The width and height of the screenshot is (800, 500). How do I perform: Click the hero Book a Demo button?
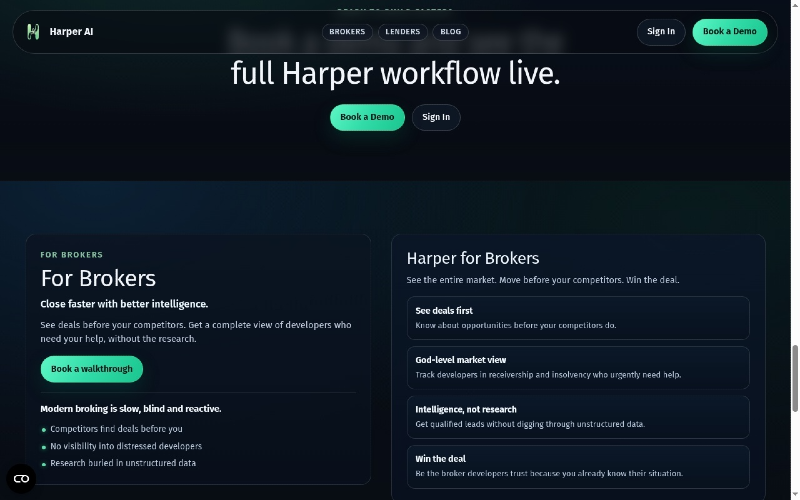tap(367, 117)
